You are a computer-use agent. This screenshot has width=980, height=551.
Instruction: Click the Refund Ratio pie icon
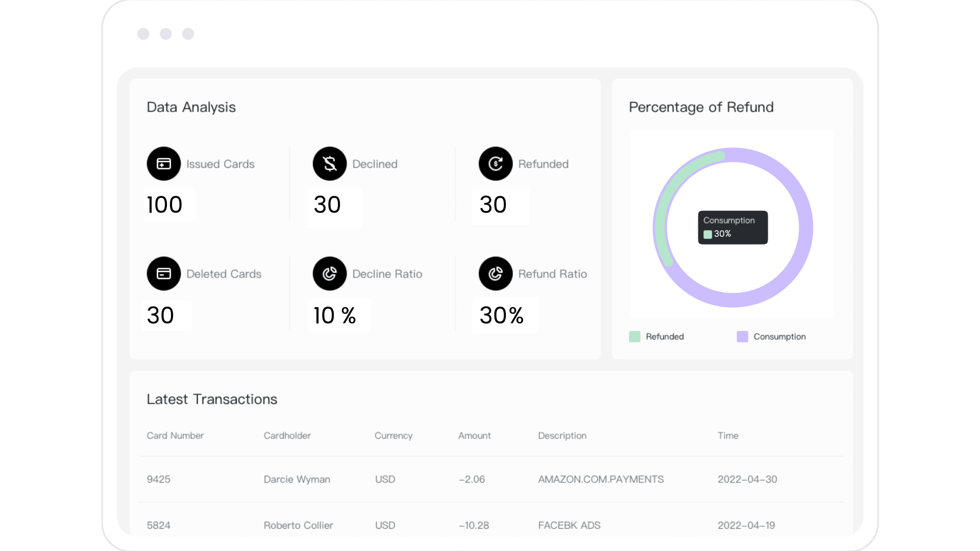coord(496,273)
